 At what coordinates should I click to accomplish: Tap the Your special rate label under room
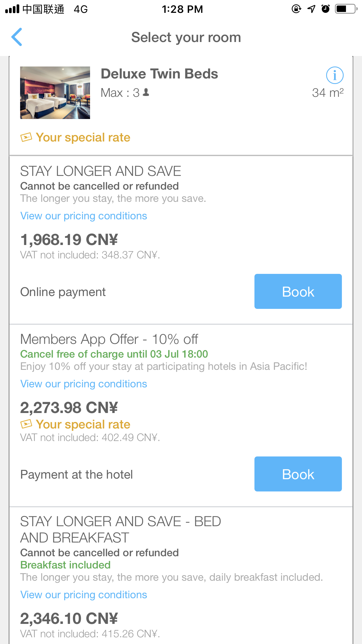pyautogui.click(x=83, y=137)
